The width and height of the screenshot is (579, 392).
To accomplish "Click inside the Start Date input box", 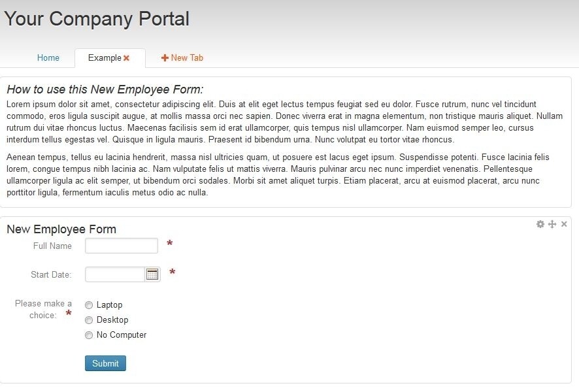I will point(115,274).
